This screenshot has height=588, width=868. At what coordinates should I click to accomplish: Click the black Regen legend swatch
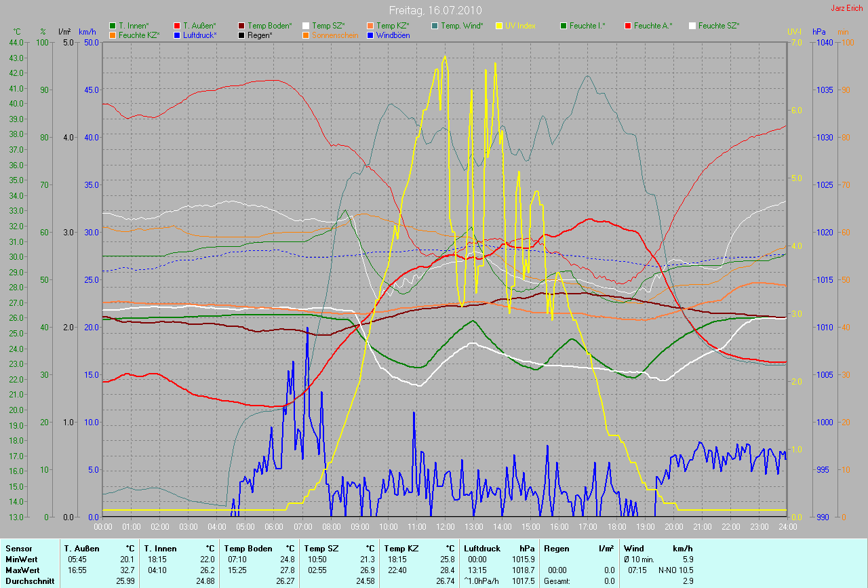point(242,35)
